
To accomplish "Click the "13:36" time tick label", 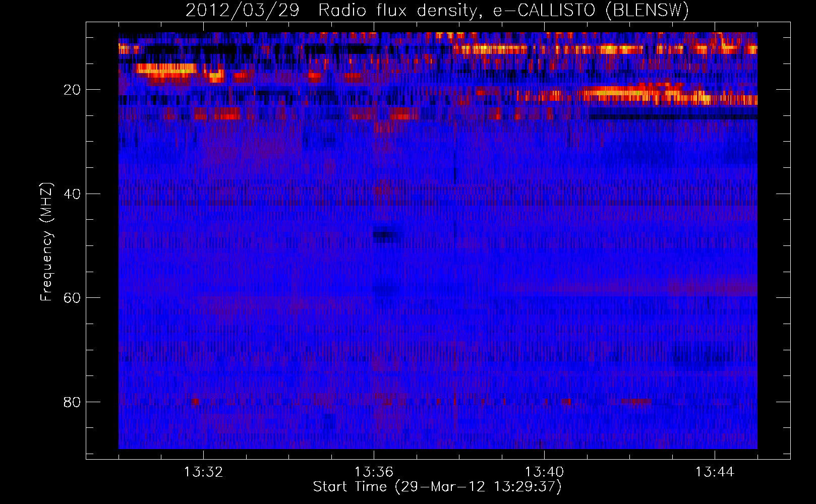I will tap(374, 472).
